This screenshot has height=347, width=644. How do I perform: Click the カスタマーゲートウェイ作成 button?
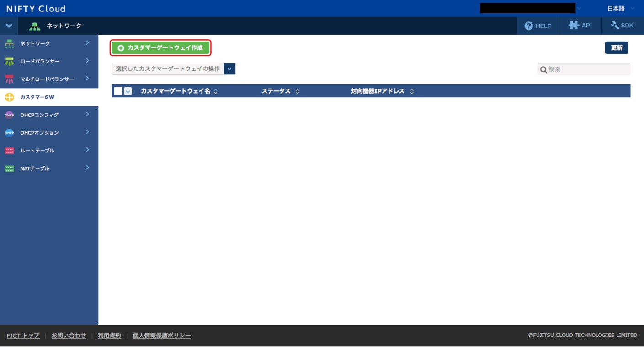[160, 48]
